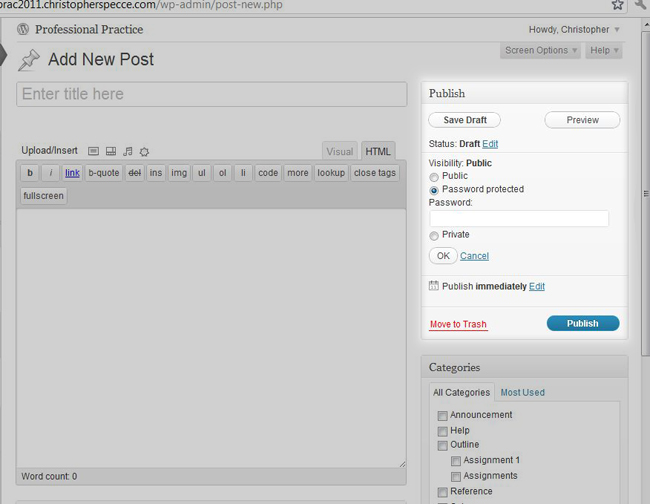Insert ins tag in editor
650x504 pixels.
point(156,173)
